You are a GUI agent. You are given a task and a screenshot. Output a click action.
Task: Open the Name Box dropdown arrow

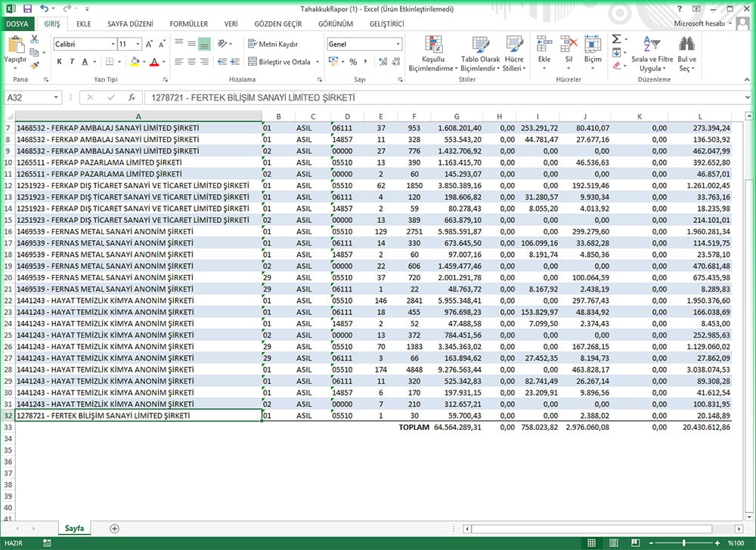57,97
